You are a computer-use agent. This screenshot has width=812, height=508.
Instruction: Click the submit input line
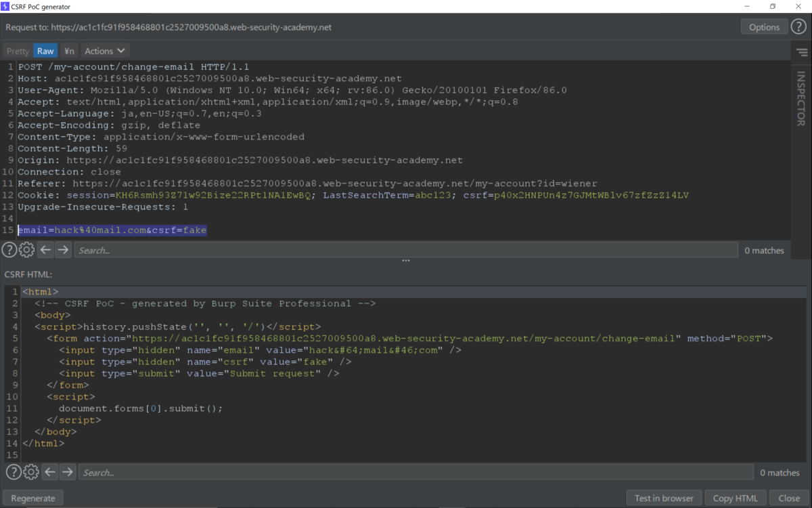click(200, 373)
